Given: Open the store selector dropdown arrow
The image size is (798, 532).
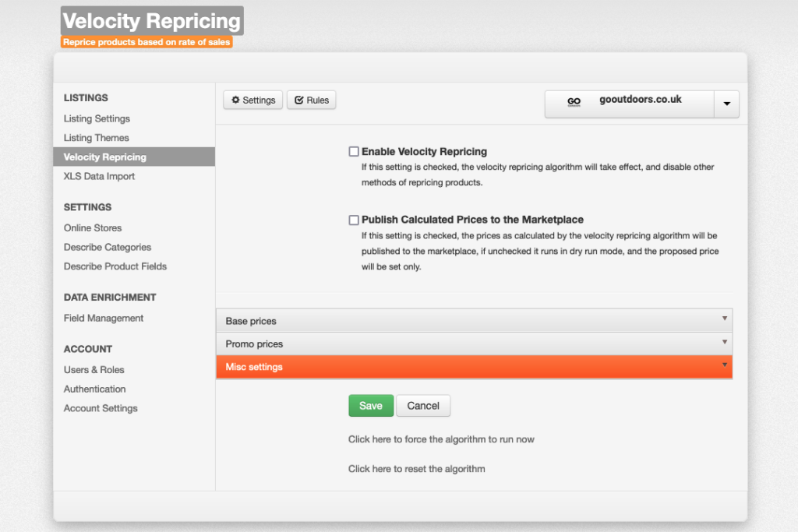Looking at the screenshot, I should [x=726, y=104].
